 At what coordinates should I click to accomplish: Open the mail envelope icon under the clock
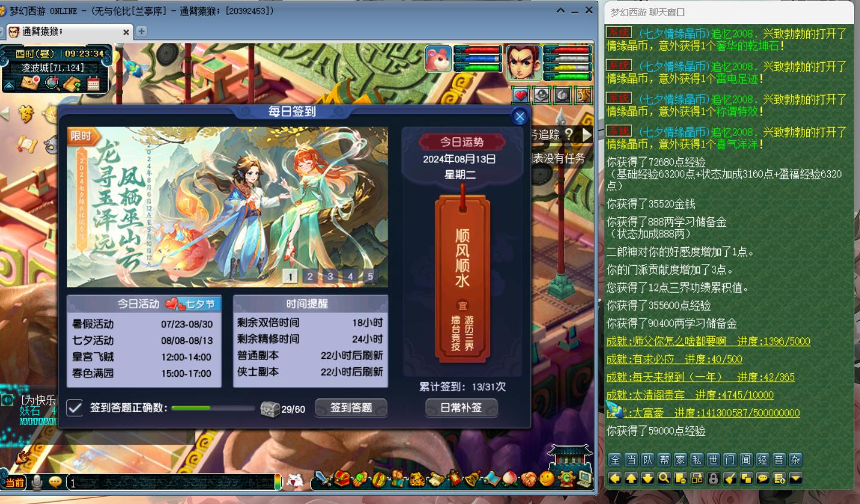click(x=29, y=82)
